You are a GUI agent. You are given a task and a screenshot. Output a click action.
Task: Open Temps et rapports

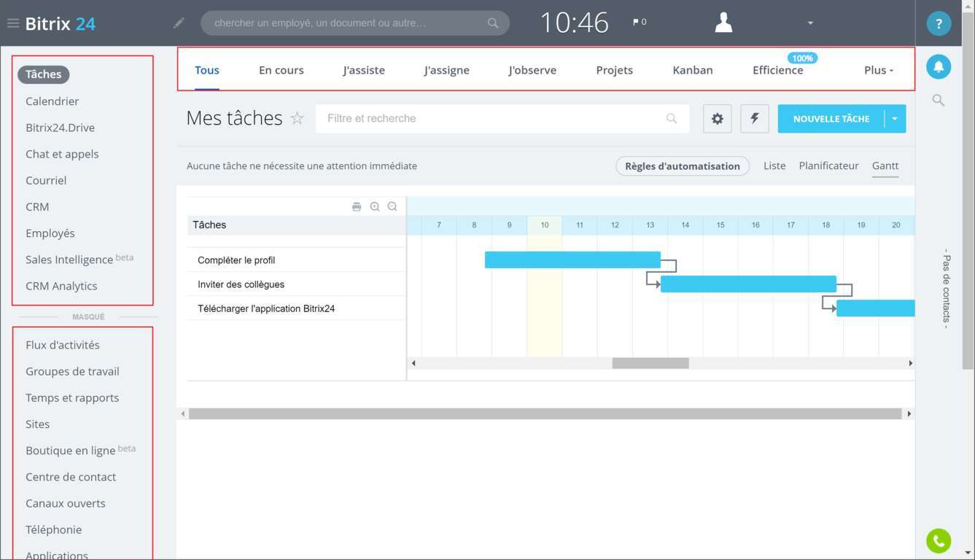[x=72, y=397]
